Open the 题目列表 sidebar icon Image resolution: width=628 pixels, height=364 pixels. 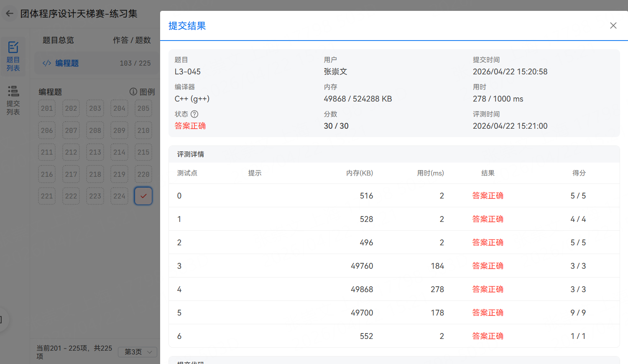point(13,56)
